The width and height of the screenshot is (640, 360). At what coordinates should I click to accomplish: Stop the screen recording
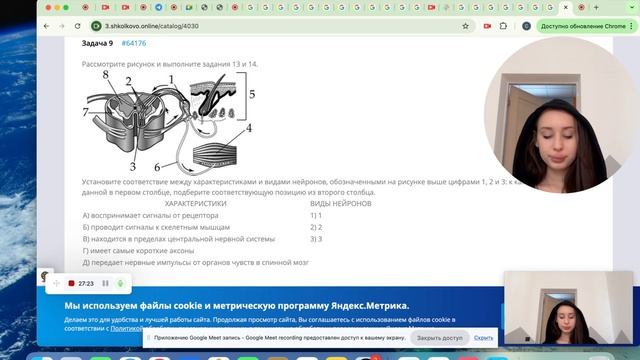click(x=71, y=283)
